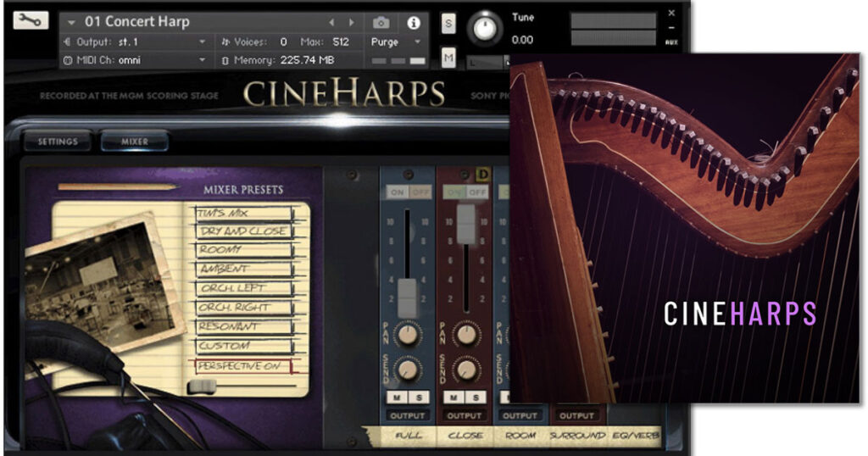The image size is (868, 456).
Task: Click the Close channel PAN knob
Action: click(466, 335)
